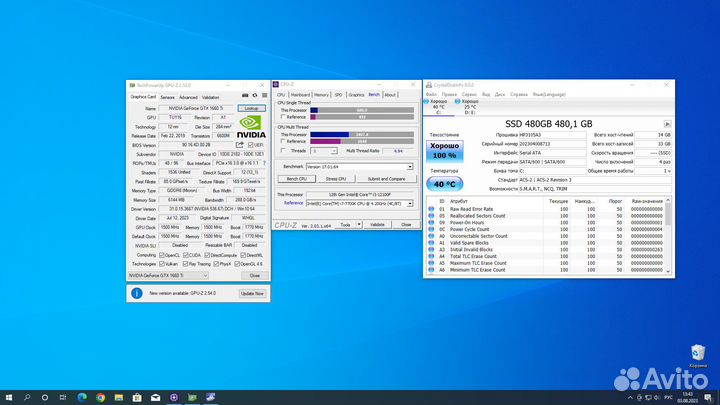Toggle the UEFI checkbox in GPU-Z

click(x=251, y=145)
